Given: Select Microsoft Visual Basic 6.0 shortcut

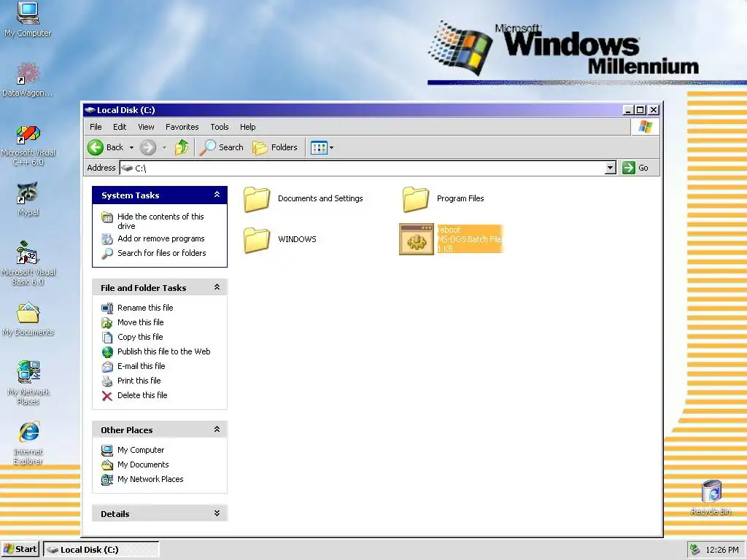Looking at the screenshot, I should click(28, 262).
